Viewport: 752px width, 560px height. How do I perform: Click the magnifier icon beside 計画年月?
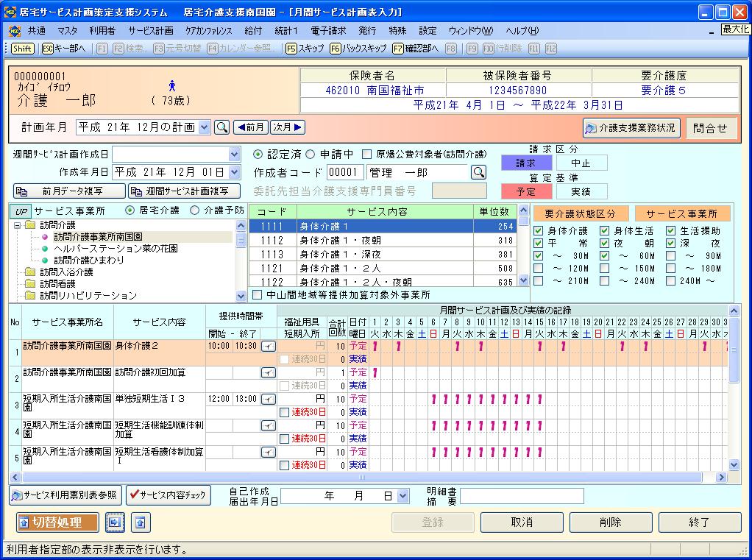tap(221, 127)
